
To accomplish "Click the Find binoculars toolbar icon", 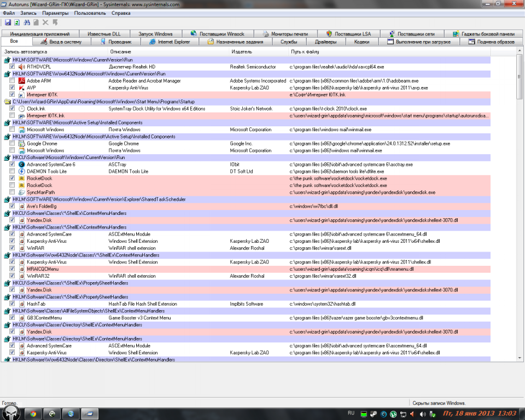I will click(26, 22).
